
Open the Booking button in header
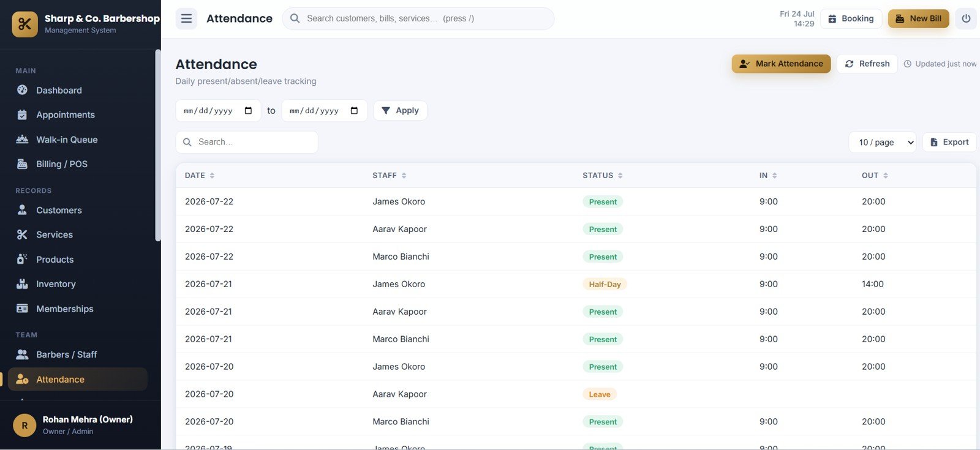point(851,18)
